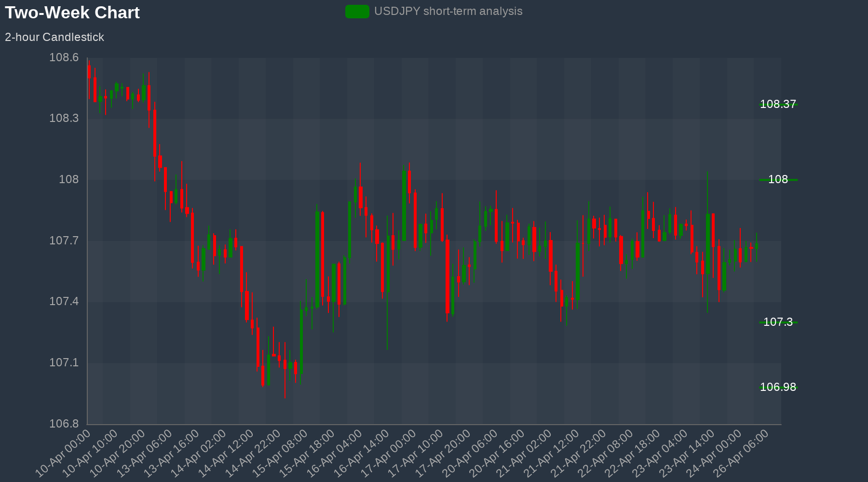The height and width of the screenshot is (482, 868).
Task: Click the 10-Apr 00:00 x-axis label
Action: pyautogui.click(x=64, y=453)
